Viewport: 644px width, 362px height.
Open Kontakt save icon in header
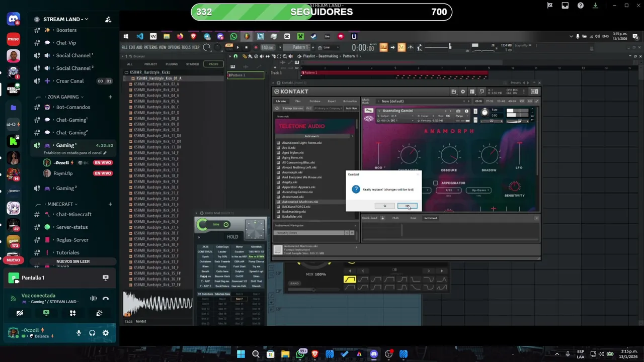(x=454, y=92)
